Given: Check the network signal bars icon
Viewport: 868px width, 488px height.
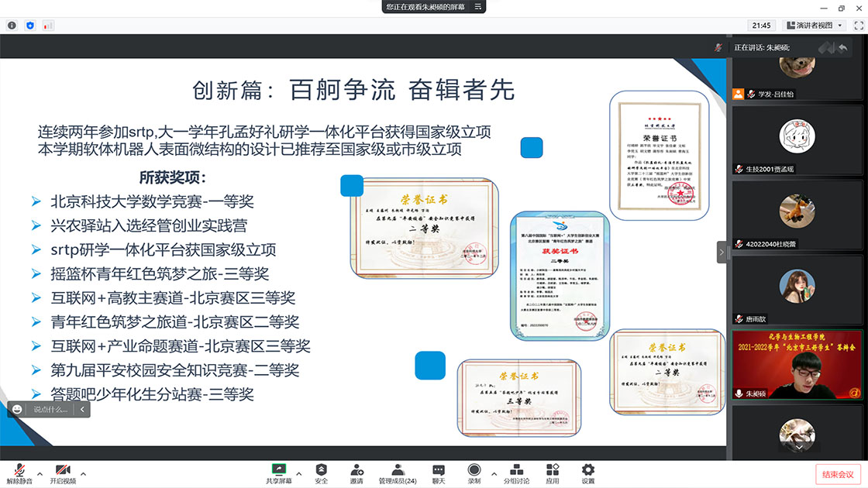Looking at the screenshot, I should 48,26.
